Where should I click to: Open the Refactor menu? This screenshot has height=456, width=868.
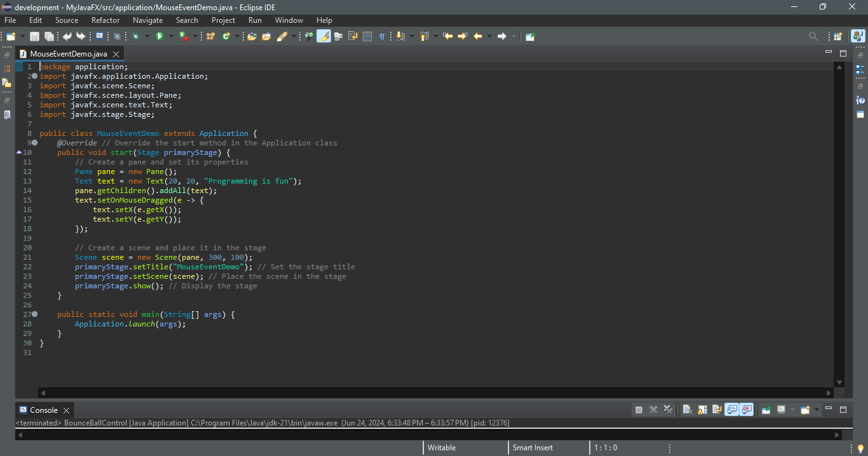pos(105,20)
